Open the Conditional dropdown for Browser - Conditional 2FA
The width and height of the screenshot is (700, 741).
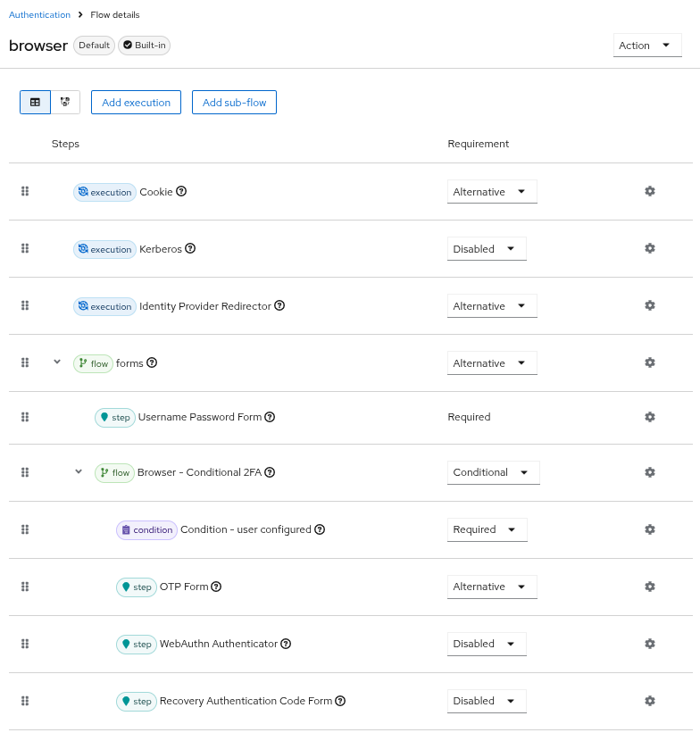coord(494,472)
